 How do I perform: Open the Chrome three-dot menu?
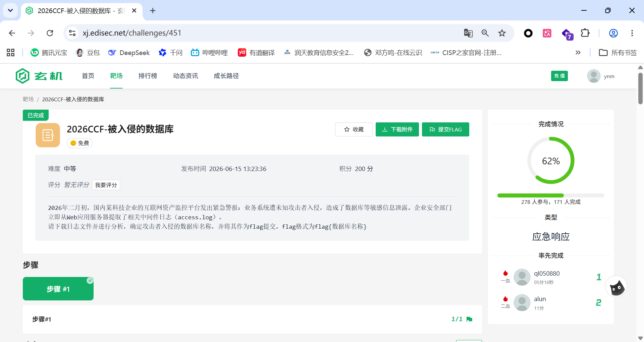pos(632,33)
